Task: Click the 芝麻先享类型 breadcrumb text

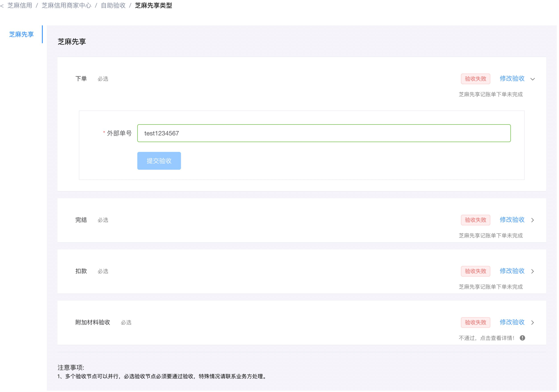Action: click(x=153, y=6)
